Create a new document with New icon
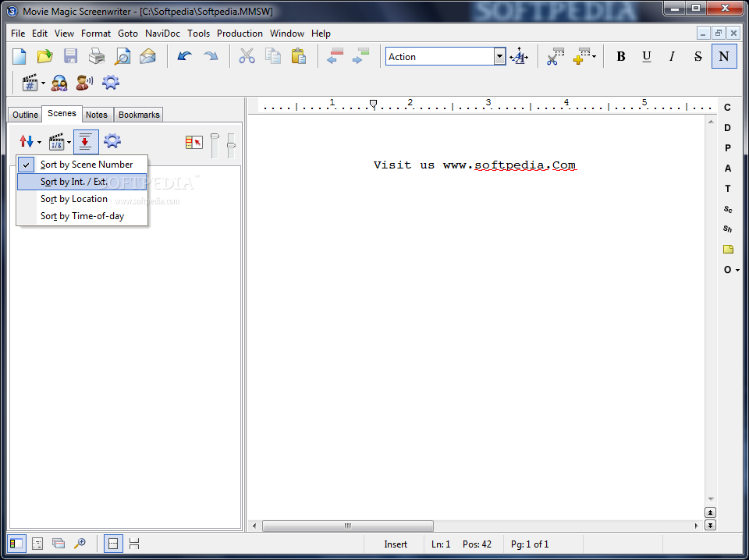The width and height of the screenshot is (749, 560). tap(19, 56)
